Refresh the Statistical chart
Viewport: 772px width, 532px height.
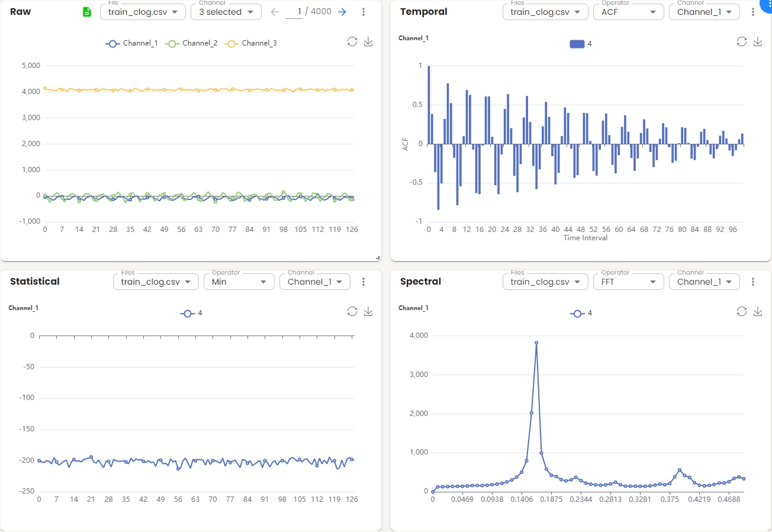click(352, 311)
